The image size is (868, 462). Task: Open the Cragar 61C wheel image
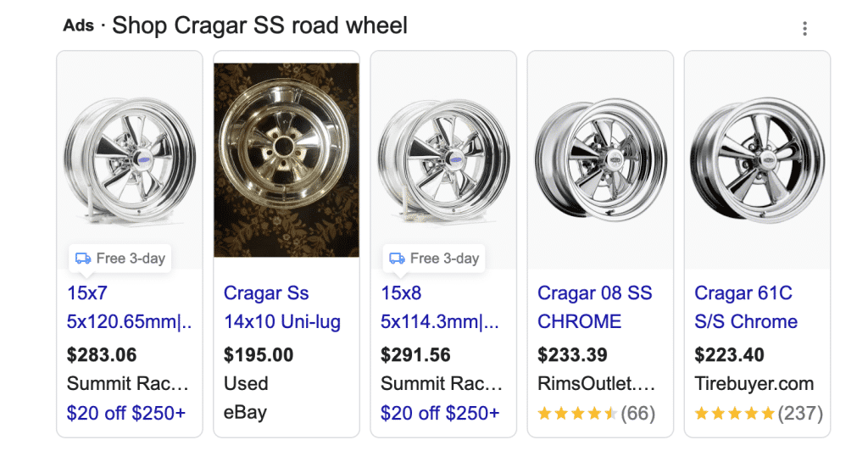(x=757, y=159)
